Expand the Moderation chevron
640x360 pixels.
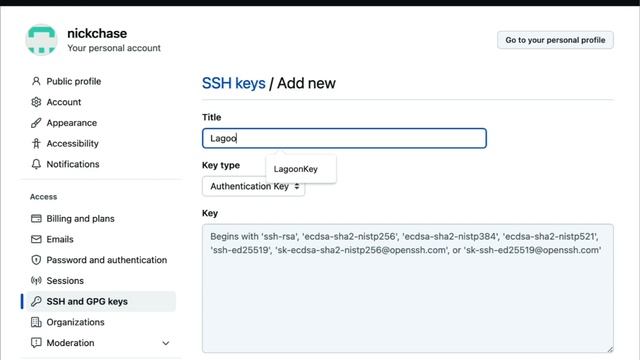[x=166, y=343]
